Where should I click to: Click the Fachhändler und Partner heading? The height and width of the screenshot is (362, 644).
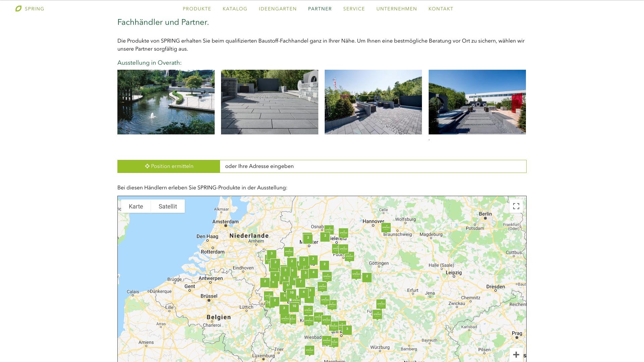(163, 22)
